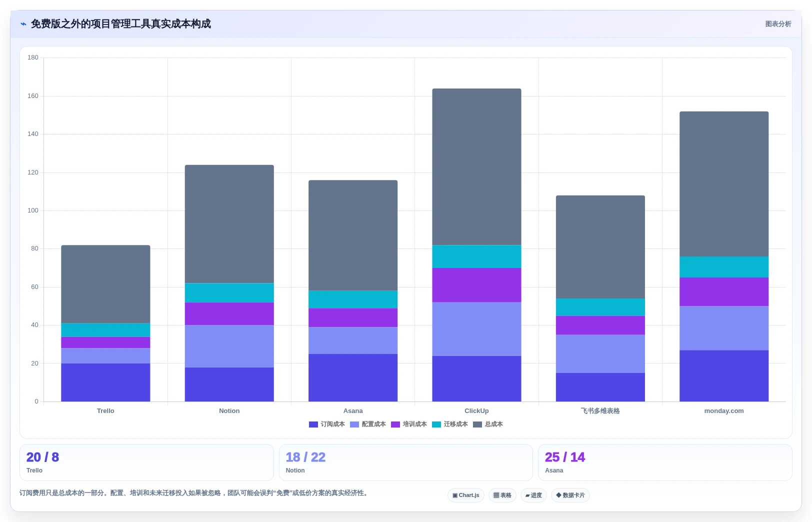Click the 配置成本 legend color box
This screenshot has height=522, width=812.
pos(354,424)
